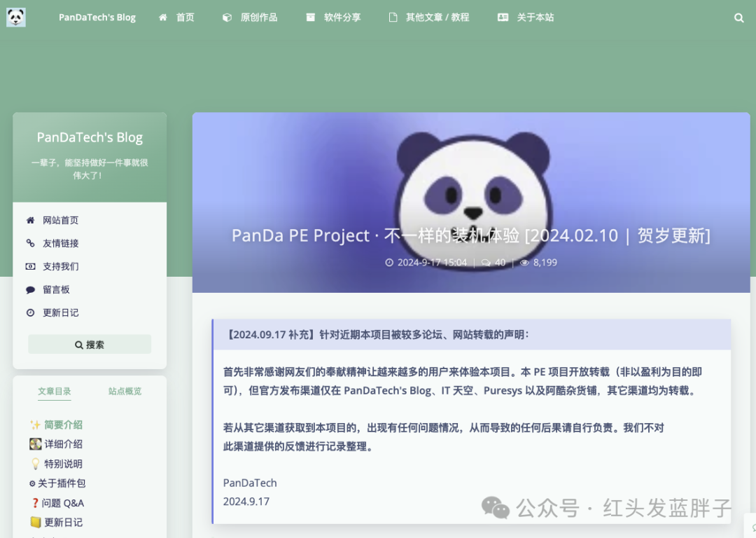This screenshot has height=538, width=756.
Task: Open the 软件分享 menu item
Action: [342, 18]
